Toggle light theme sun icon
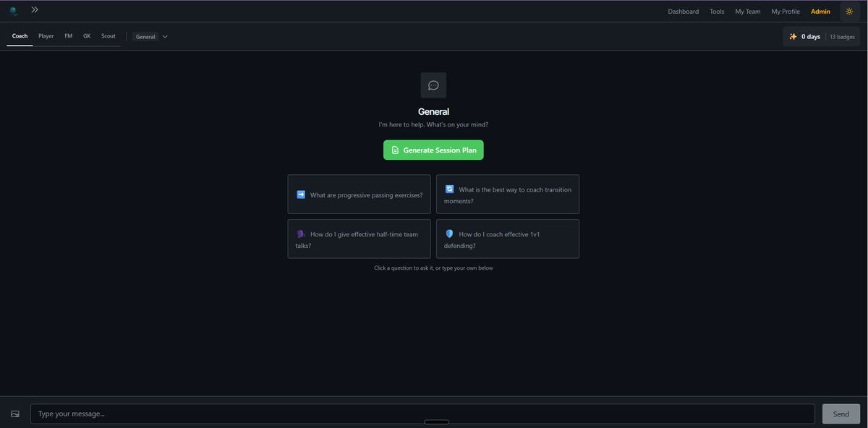 [849, 12]
